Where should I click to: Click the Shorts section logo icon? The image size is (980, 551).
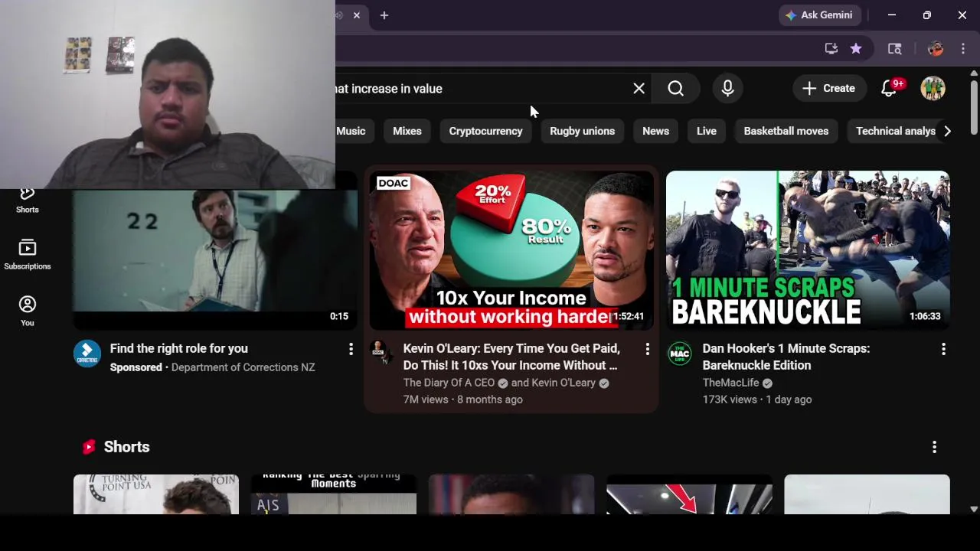(89, 447)
